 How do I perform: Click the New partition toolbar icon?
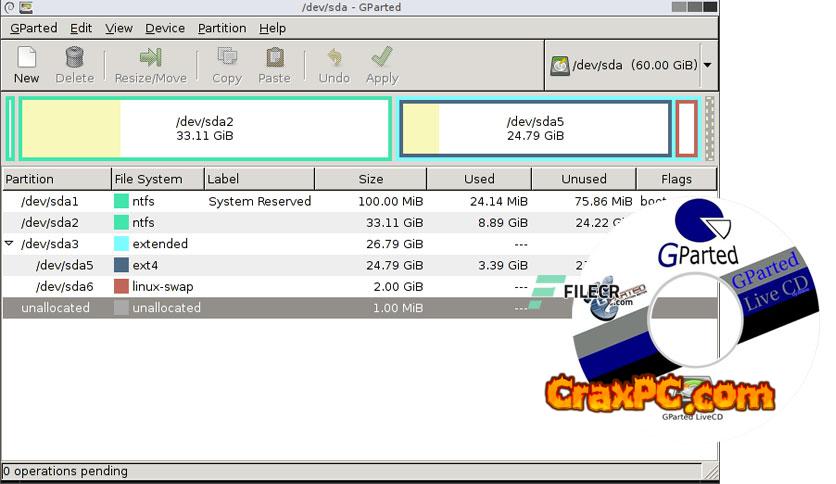(x=27, y=57)
